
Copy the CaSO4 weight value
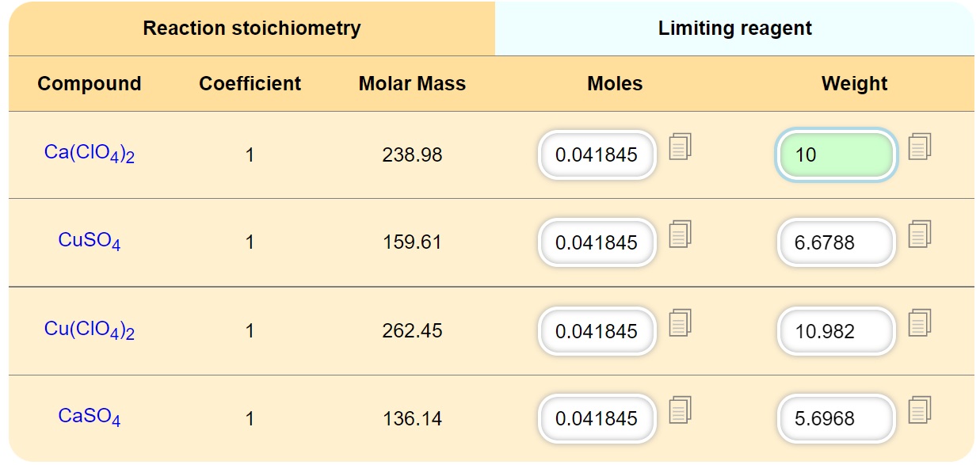(x=919, y=410)
